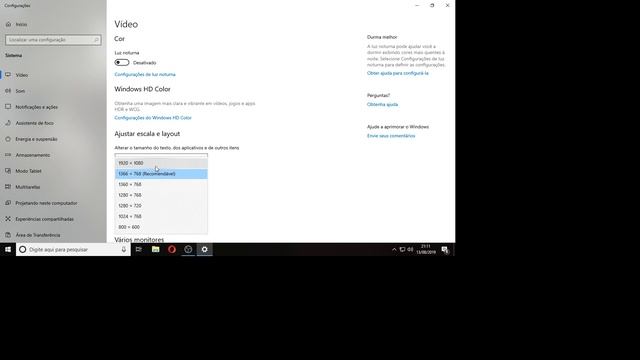
Task: Open Configurações do Windows HD Color link
Action: point(153,118)
